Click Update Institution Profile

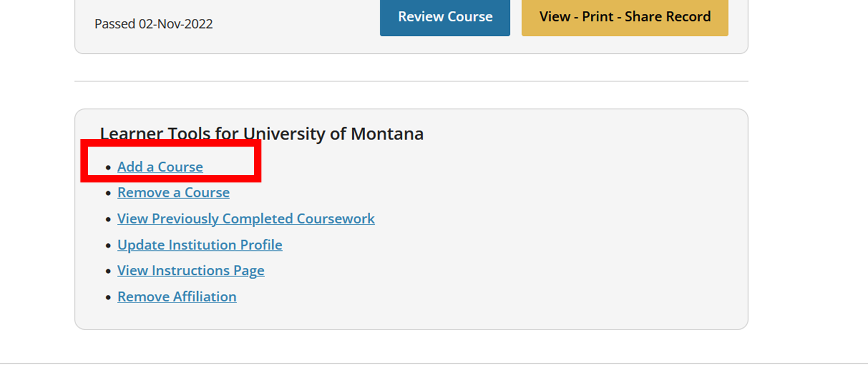(199, 245)
